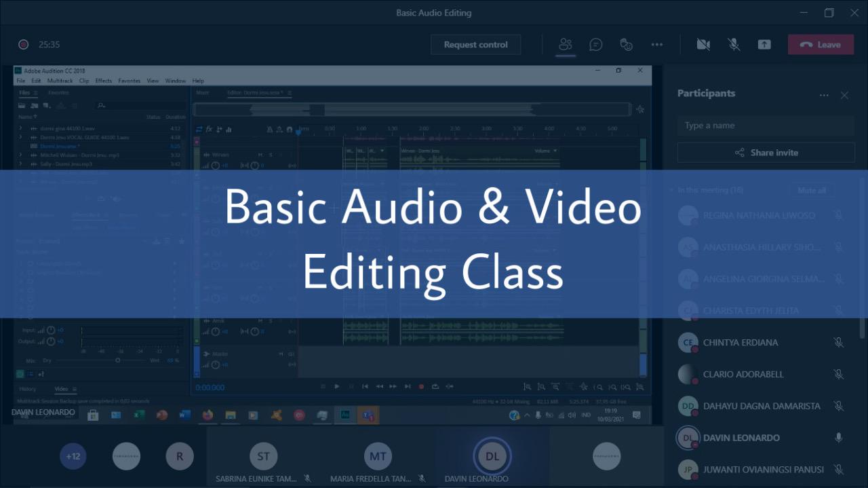Click the Open File icon in Files panel
868x488 pixels.
tap(22, 106)
